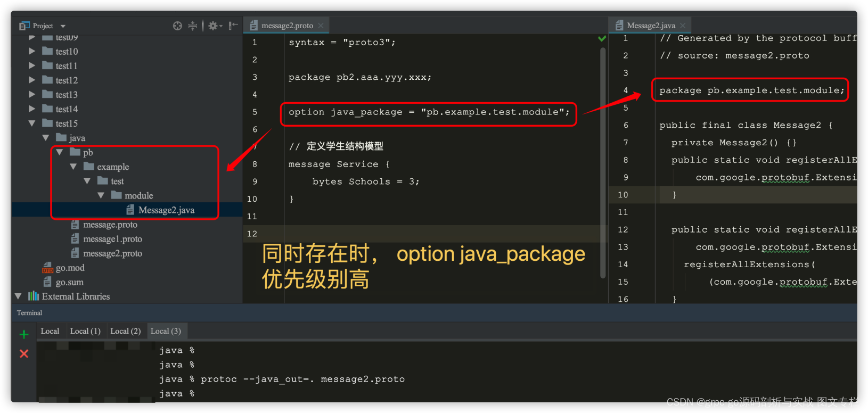Switch to message2.proto editor tab

(x=287, y=26)
